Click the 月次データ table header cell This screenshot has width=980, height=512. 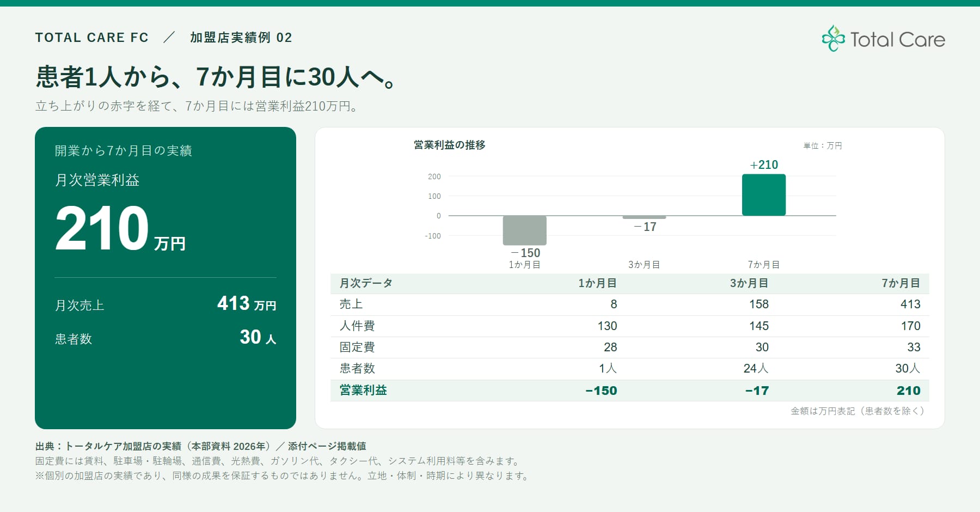(x=366, y=283)
